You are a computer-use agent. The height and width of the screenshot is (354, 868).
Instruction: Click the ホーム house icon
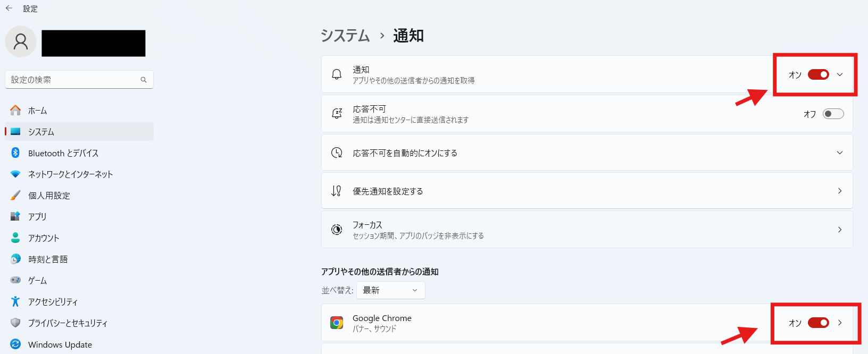pyautogui.click(x=15, y=110)
